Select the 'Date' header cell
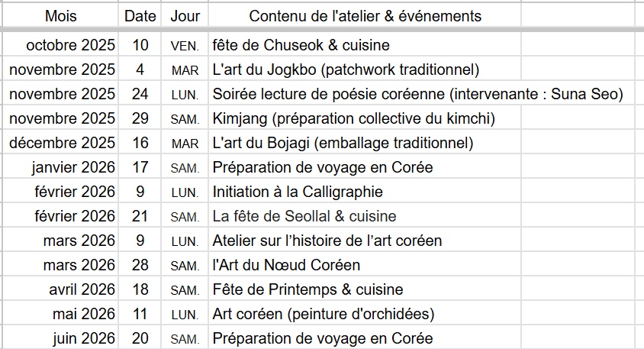The height and width of the screenshot is (349, 644). 140,15
